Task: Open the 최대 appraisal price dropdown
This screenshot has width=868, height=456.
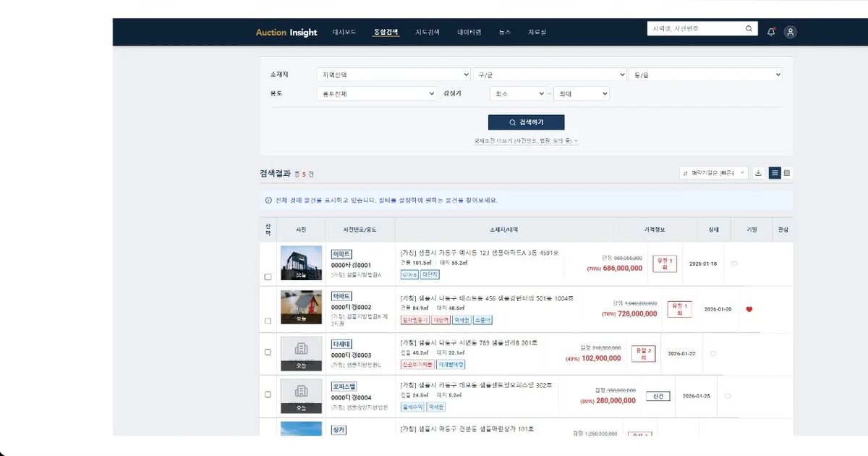Action: [x=582, y=93]
